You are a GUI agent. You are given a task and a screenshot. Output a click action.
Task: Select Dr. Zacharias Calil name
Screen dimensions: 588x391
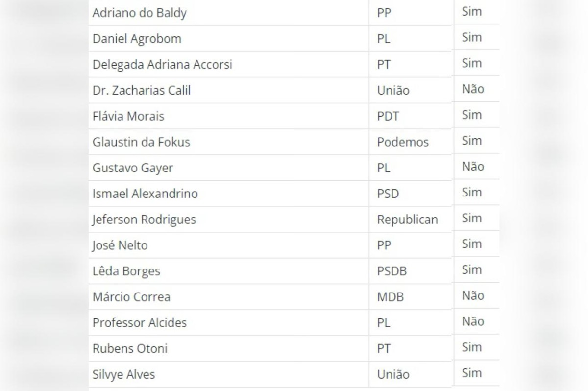click(142, 90)
